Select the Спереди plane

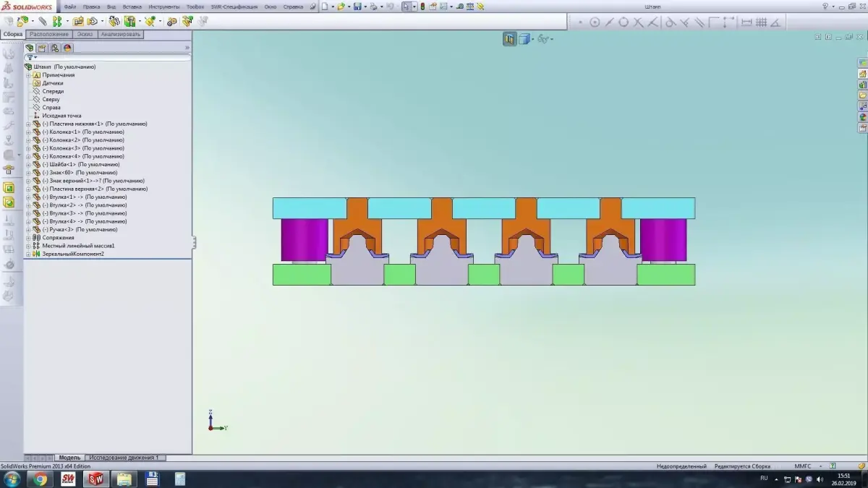(53, 91)
